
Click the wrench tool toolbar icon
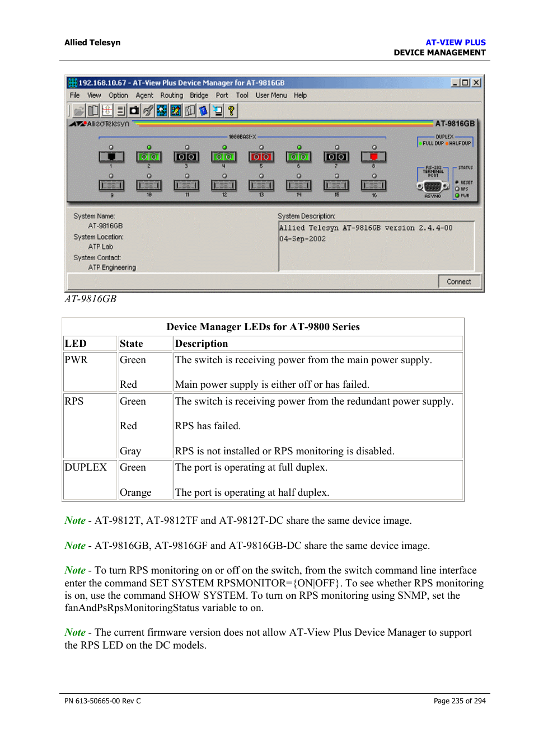coord(148,111)
